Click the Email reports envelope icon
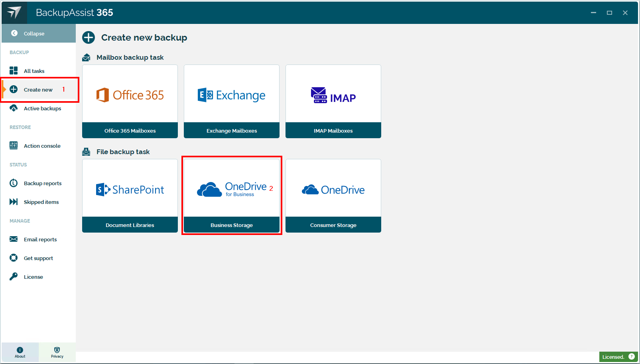Viewport: 640px width, 364px height. [14, 239]
